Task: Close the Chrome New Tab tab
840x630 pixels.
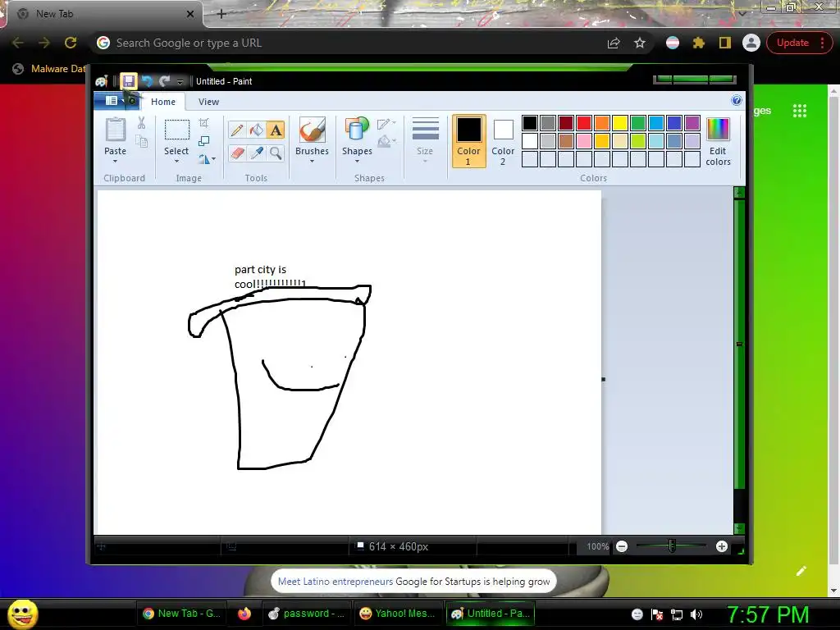Action: [x=189, y=14]
